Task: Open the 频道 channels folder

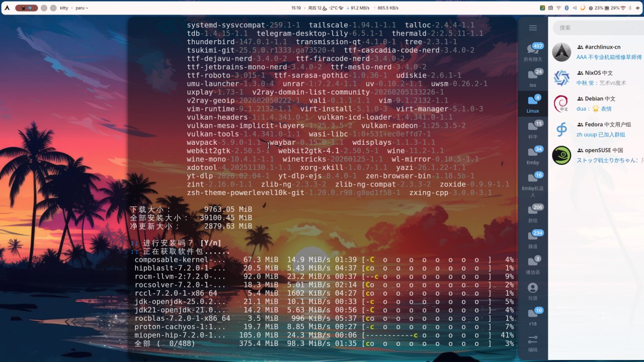Action: coord(533,239)
